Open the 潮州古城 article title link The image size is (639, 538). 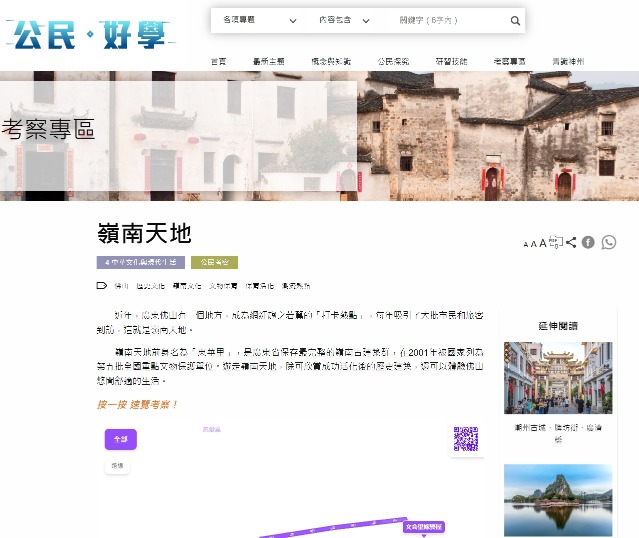click(x=558, y=433)
